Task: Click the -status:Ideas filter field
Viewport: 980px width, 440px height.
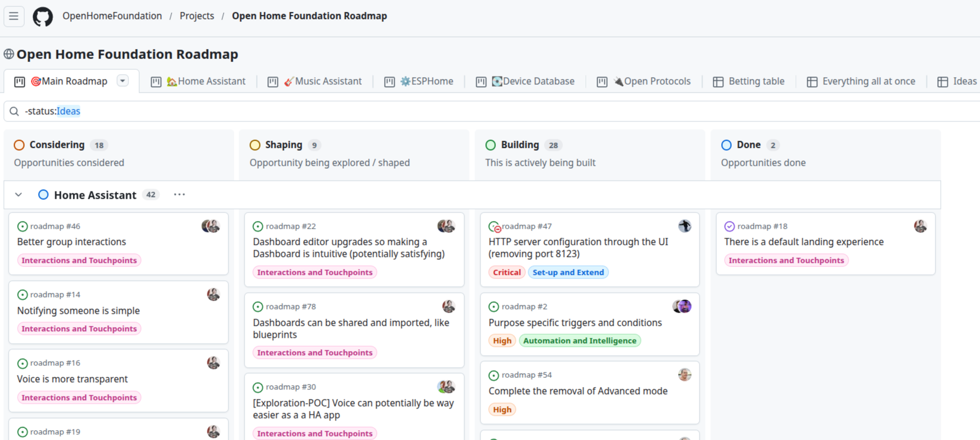Action: point(294,111)
